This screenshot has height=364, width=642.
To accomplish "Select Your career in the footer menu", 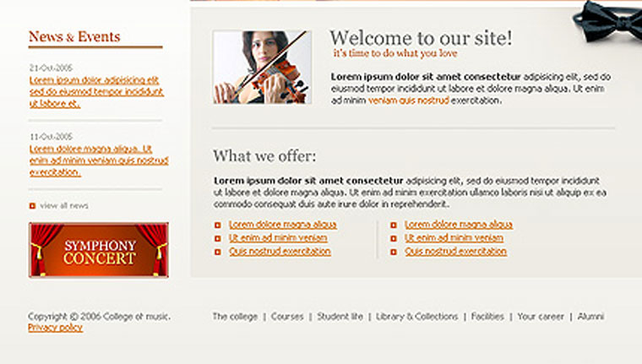I will point(541,317).
